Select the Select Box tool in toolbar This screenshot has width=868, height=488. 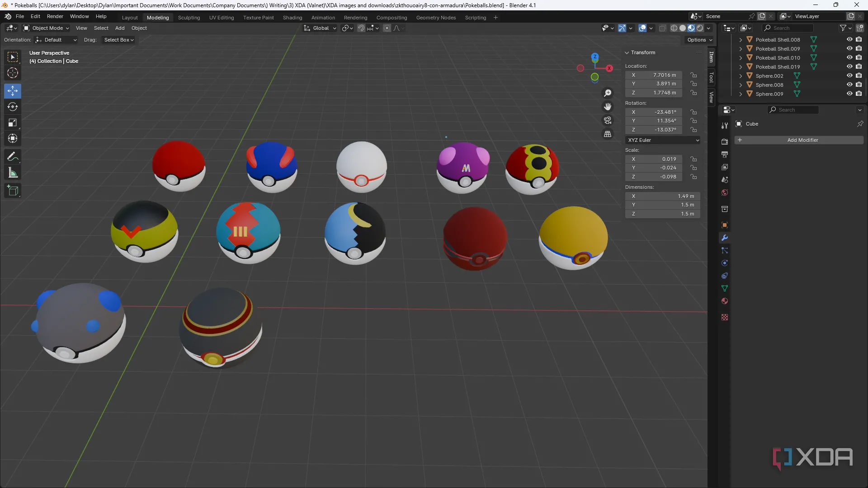(x=13, y=57)
